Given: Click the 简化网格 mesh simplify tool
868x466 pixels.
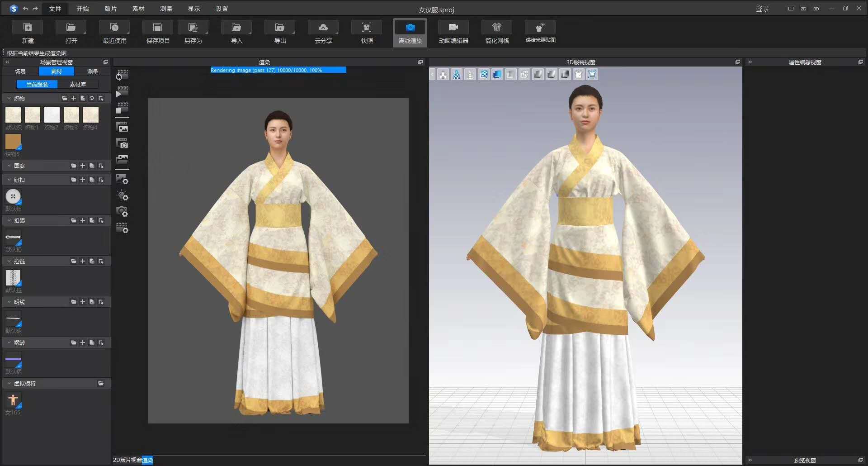Looking at the screenshot, I should tap(496, 32).
